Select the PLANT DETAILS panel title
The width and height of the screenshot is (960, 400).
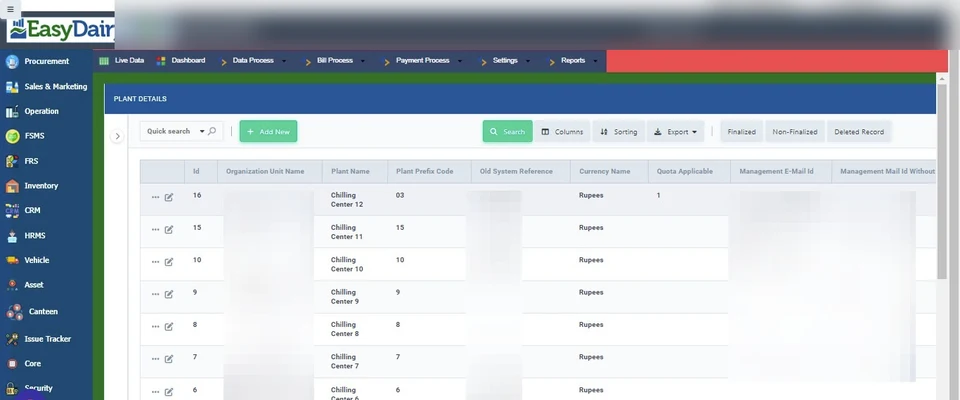click(140, 99)
